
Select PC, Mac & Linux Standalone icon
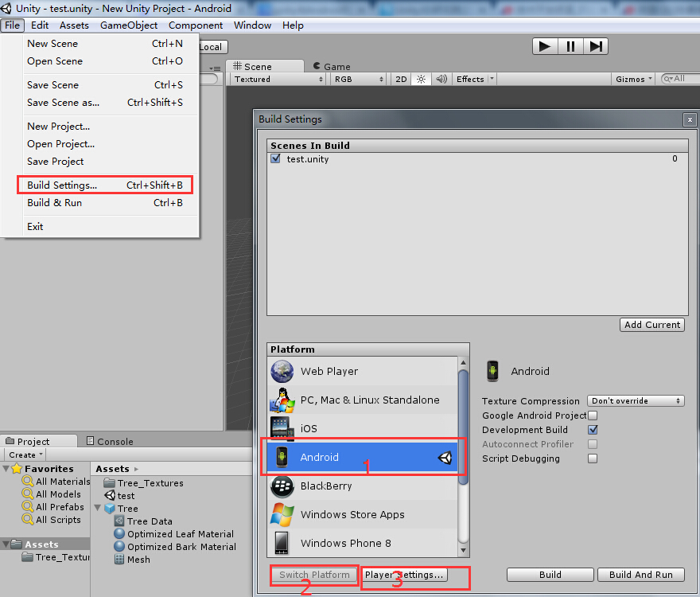282,400
